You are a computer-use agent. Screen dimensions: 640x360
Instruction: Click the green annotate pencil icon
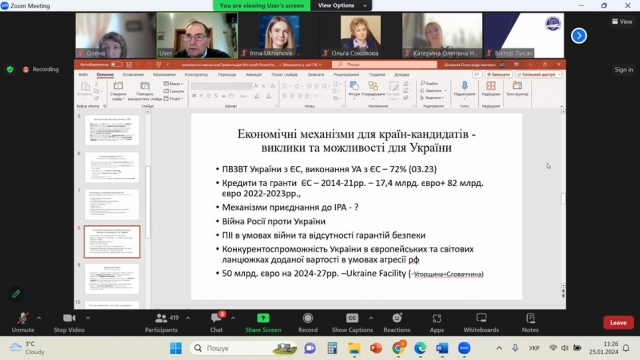point(16,293)
